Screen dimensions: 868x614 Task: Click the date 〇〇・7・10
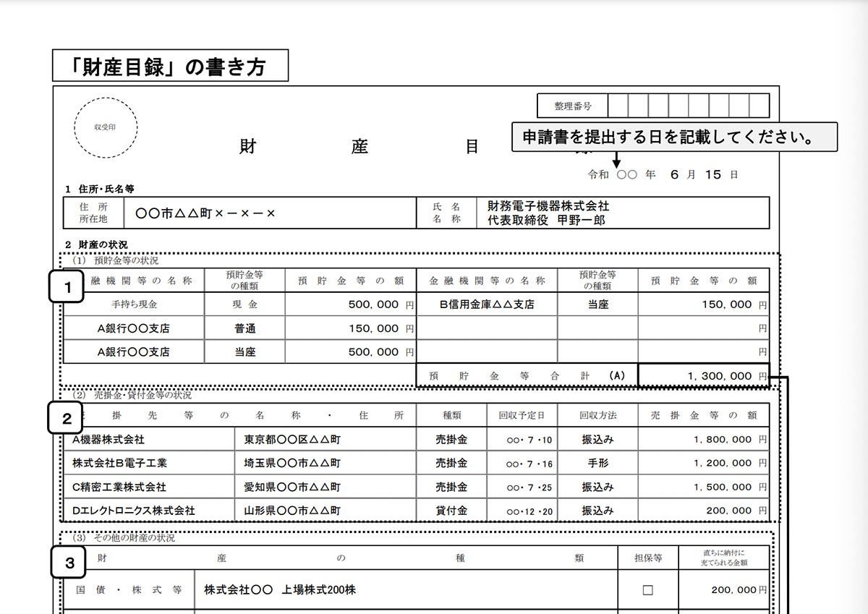pos(529,440)
